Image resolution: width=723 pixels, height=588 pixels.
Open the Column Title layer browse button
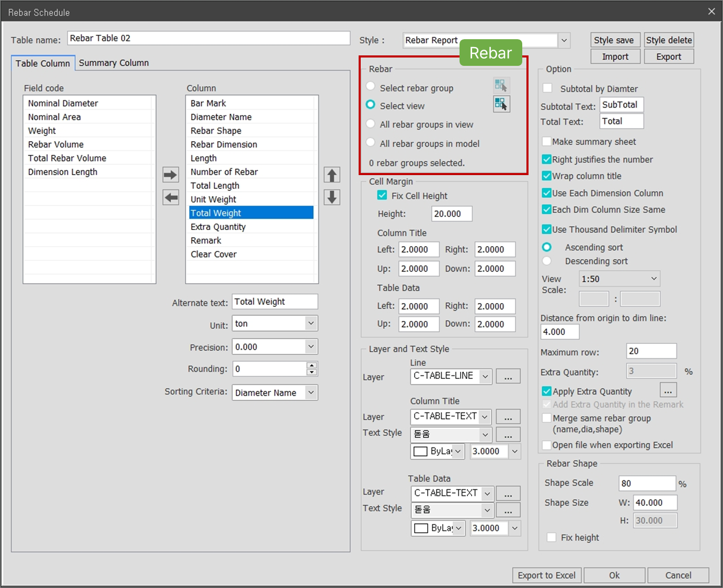click(508, 417)
